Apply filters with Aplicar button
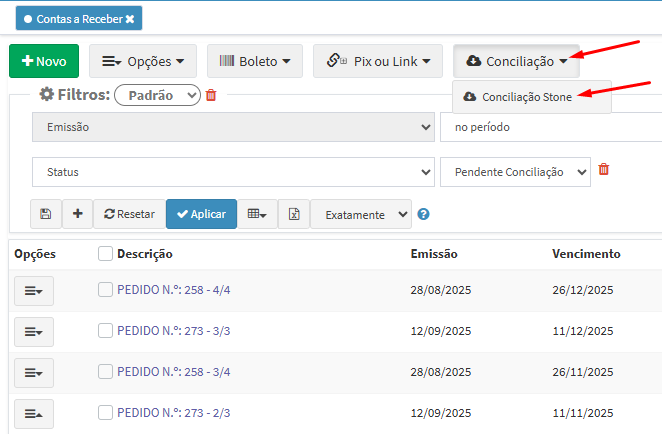662x434 pixels. (x=201, y=214)
